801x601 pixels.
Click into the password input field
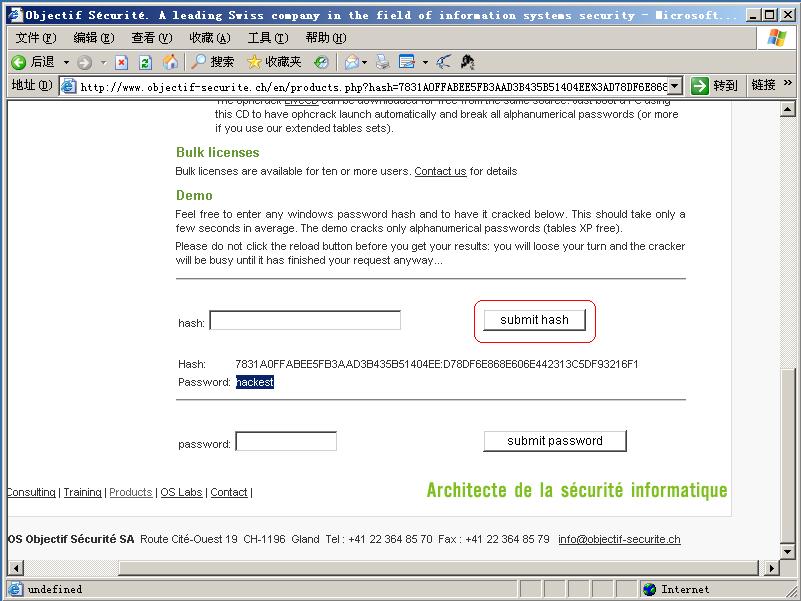point(286,442)
